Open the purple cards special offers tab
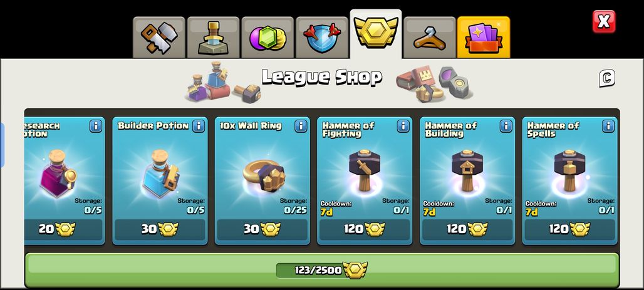 tap(484, 38)
